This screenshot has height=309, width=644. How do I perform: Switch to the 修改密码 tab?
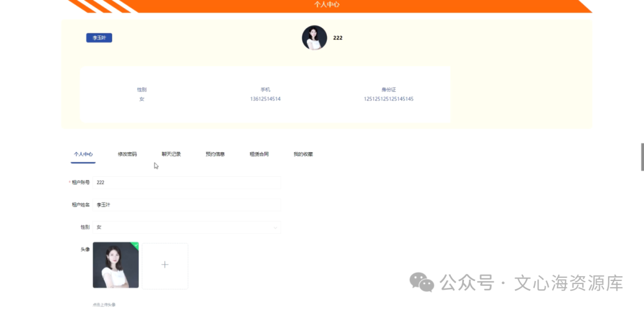pos(128,155)
